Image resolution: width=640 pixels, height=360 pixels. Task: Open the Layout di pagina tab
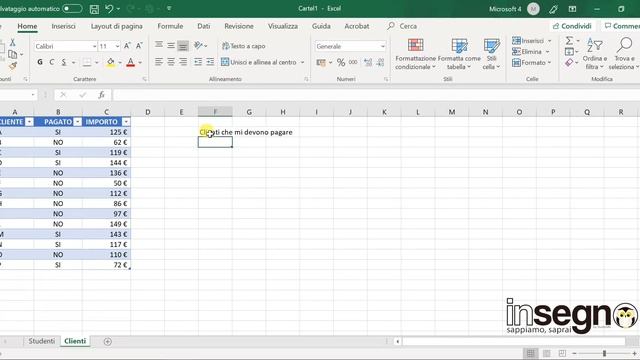[117, 26]
